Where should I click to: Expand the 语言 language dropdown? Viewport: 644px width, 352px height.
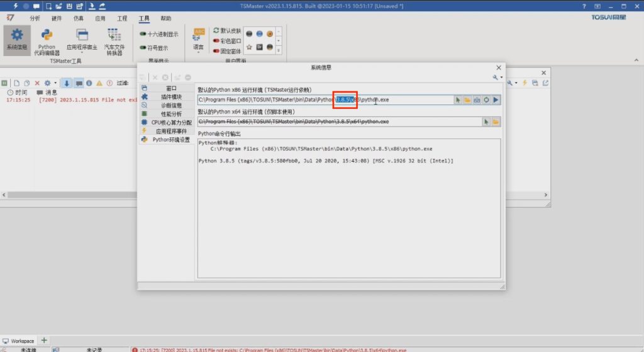click(x=199, y=53)
